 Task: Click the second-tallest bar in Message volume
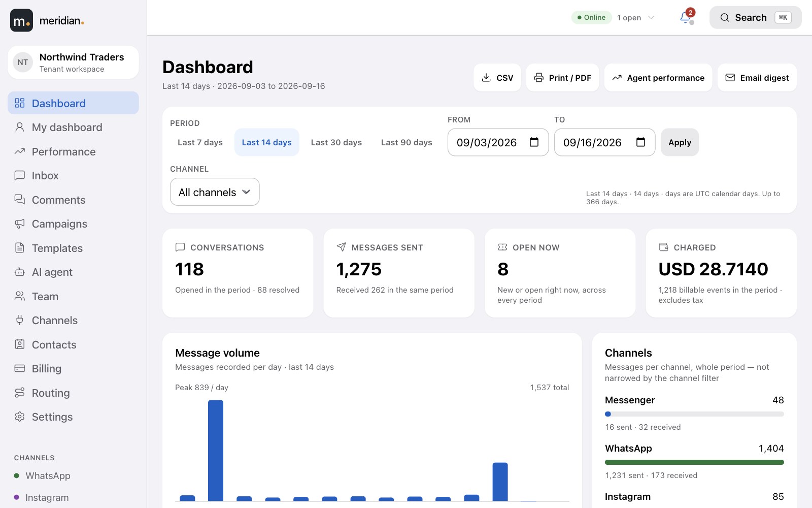click(x=500, y=482)
